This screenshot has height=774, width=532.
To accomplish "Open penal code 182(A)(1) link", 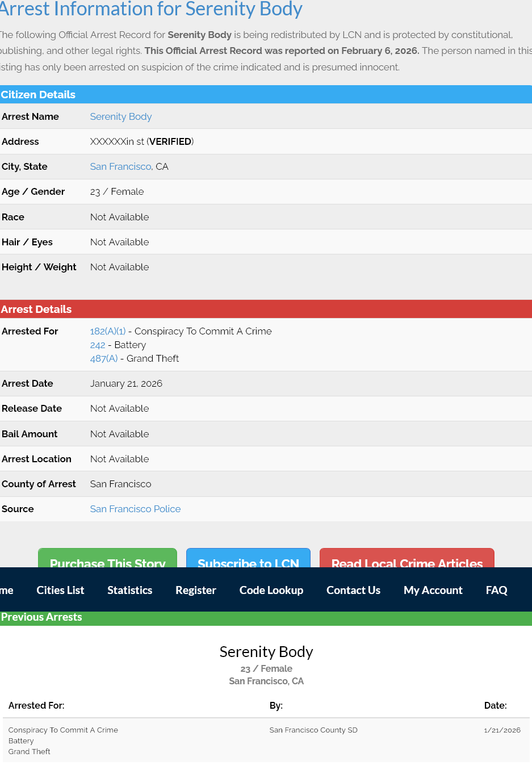I will [108, 331].
